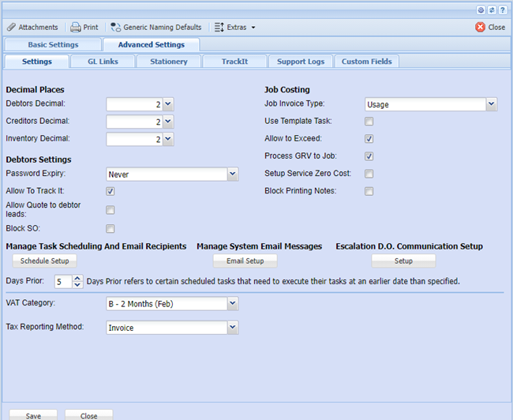
Task: Click the gear icon in header
Action: pyautogui.click(x=481, y=10)
